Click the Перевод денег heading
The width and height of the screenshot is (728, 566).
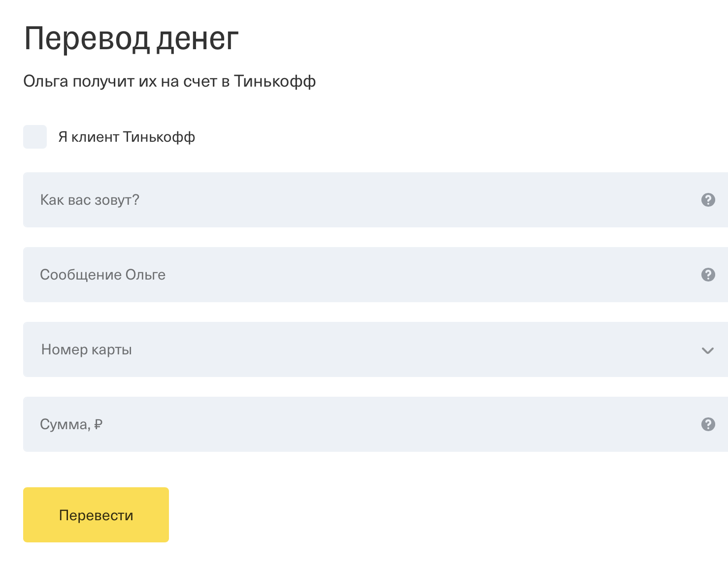click(131, 38)
